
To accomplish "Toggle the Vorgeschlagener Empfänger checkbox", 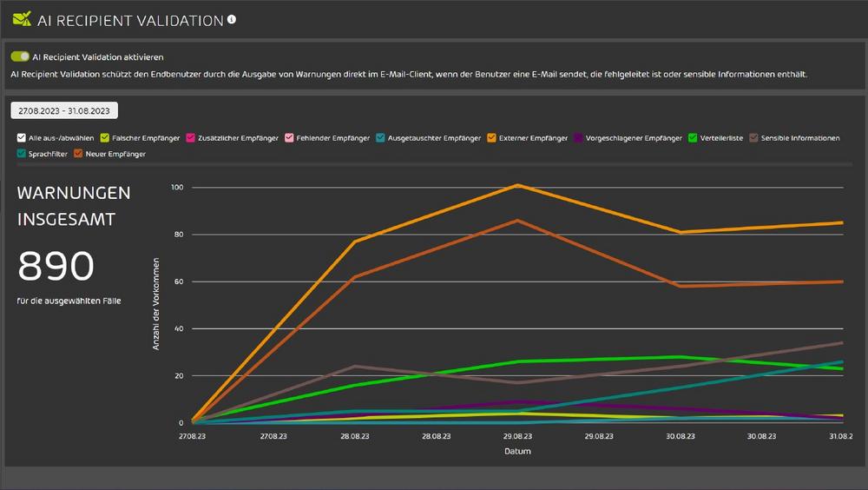I will tap(578, 138).
